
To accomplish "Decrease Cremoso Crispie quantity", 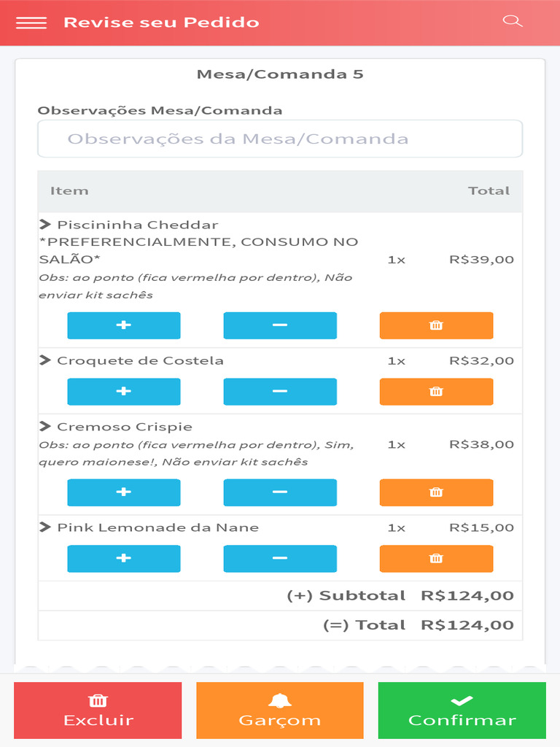I will point(280,492).
